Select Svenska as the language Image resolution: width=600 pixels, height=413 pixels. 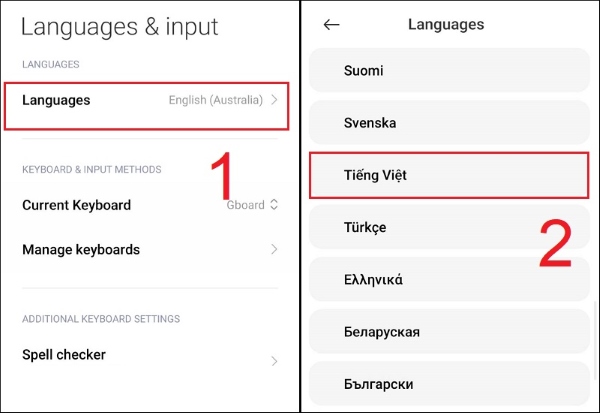448,123
